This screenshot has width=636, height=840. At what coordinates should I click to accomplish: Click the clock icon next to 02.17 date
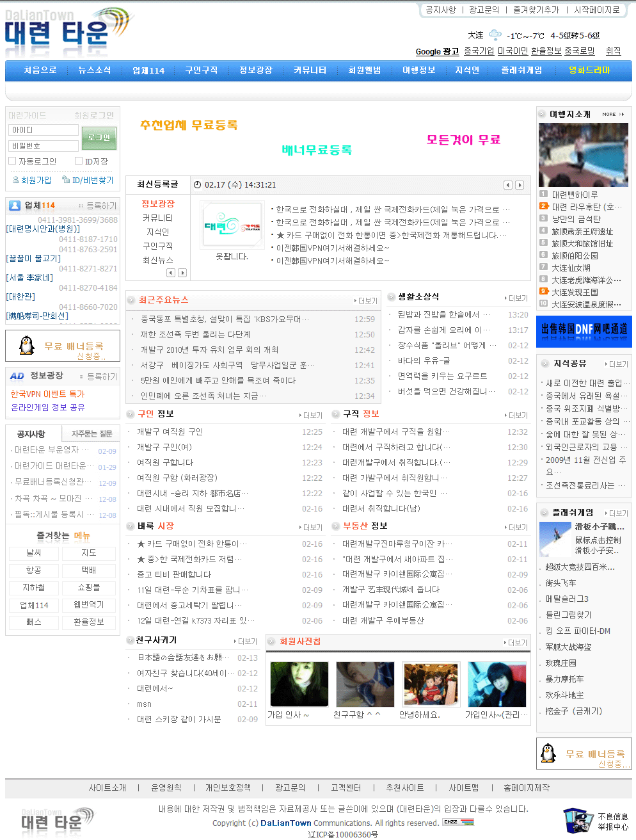[x=197, y=185]
